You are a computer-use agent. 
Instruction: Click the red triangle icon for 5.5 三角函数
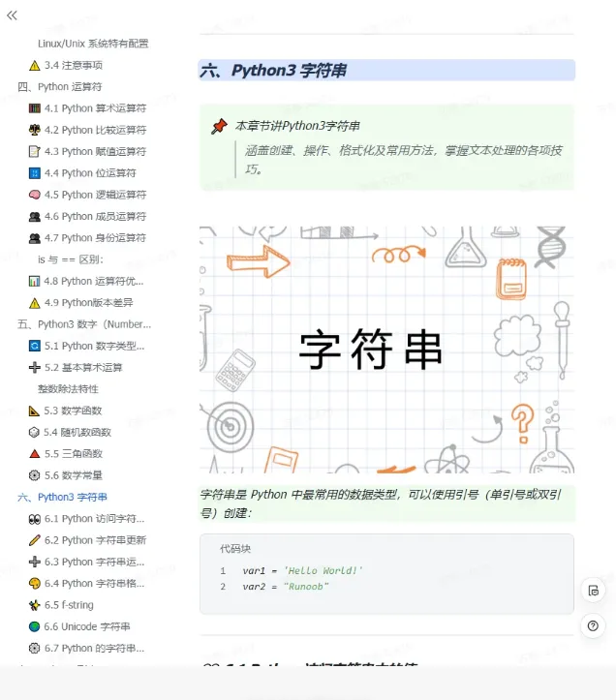(35, 454)
